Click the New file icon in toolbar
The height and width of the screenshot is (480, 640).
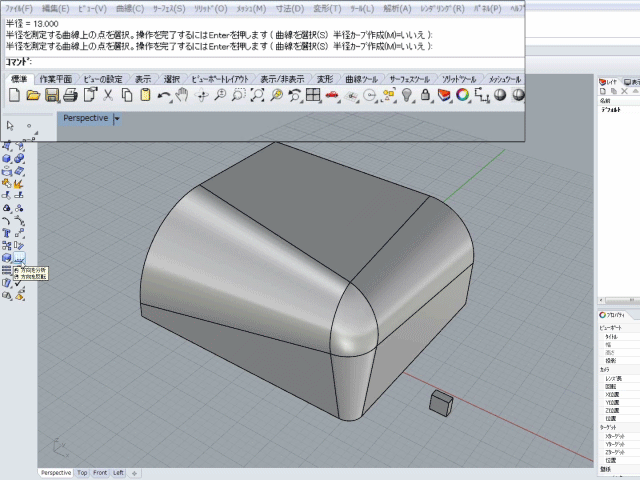14,96
